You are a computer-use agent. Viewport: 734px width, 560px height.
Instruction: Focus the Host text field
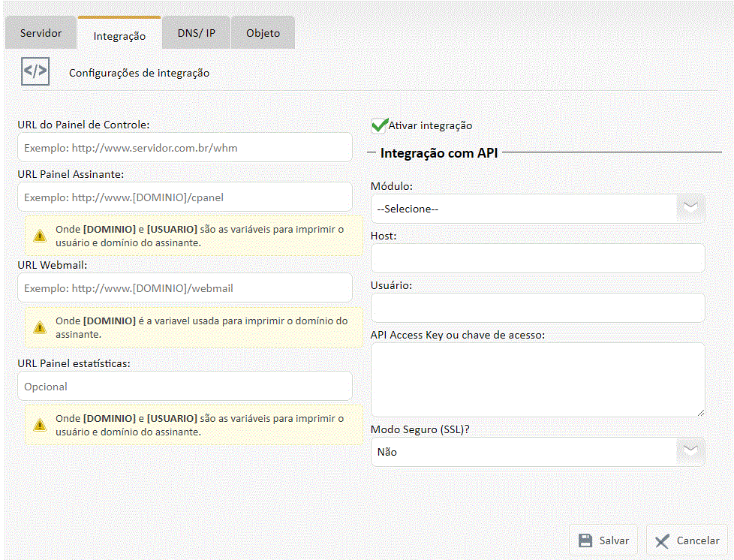pyautogui.click(x=537, y=258)
